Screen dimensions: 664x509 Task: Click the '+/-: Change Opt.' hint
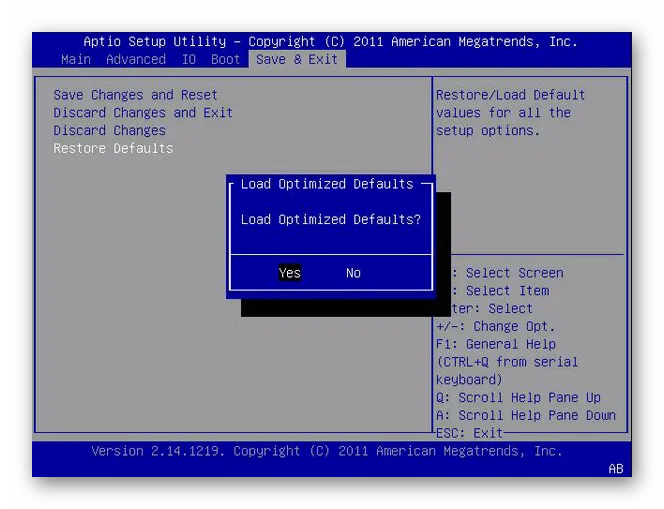495,326
